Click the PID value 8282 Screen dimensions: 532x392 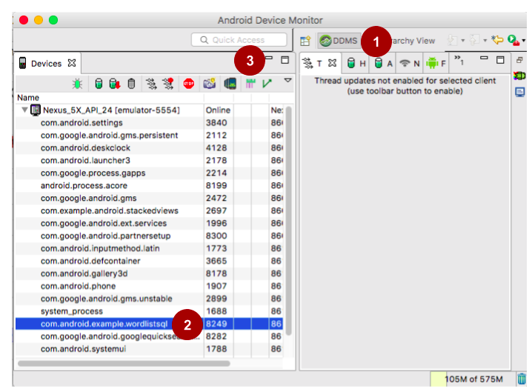click(x=216, y=336)
